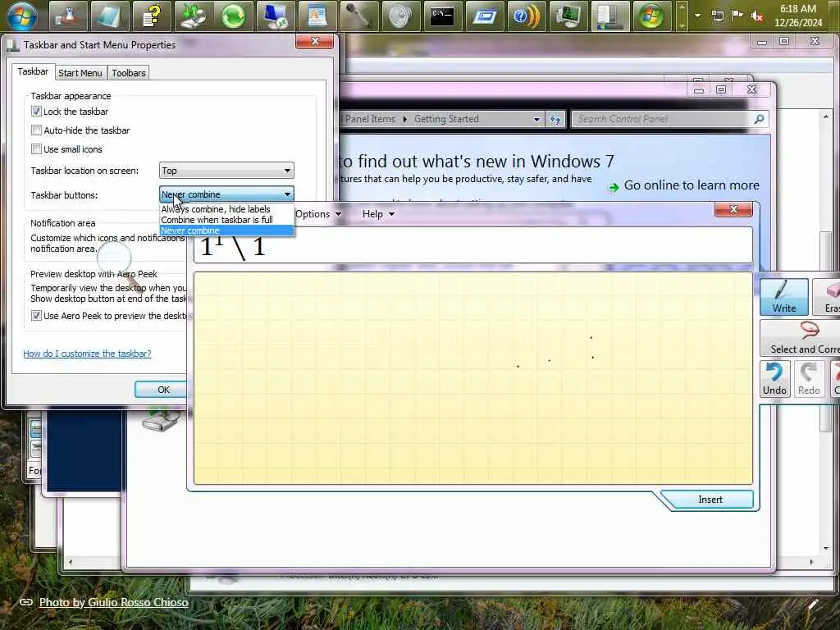Open the Windows Start orb
Viewport: 840px width, 630px height.
click(x=22, y=15)
